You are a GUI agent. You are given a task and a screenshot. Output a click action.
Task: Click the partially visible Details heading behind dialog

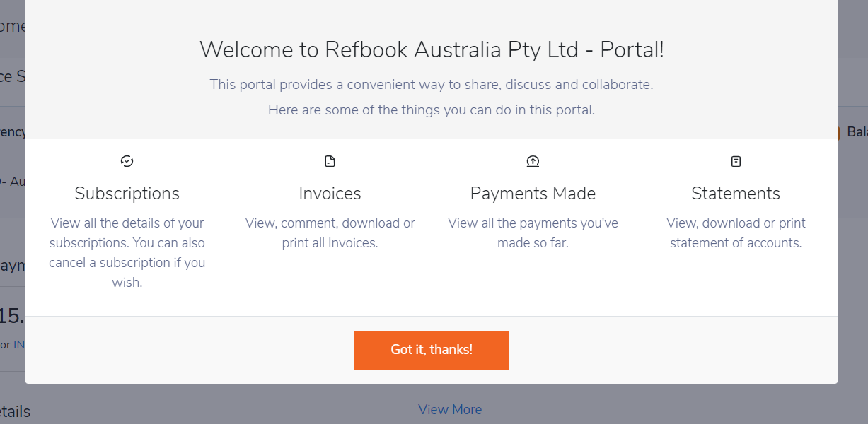15,411
